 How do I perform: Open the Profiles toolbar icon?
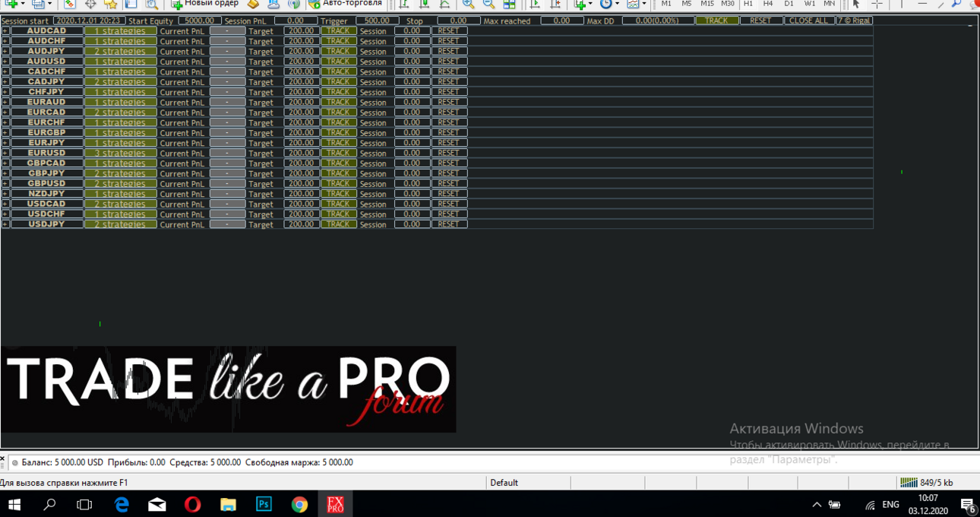click(37, 4)
